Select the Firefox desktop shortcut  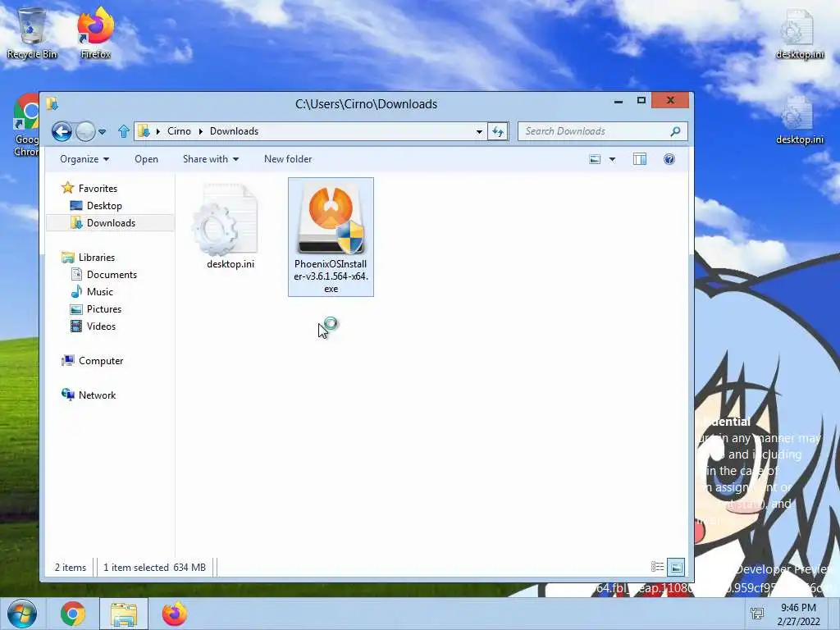click(x=96, y=33)
